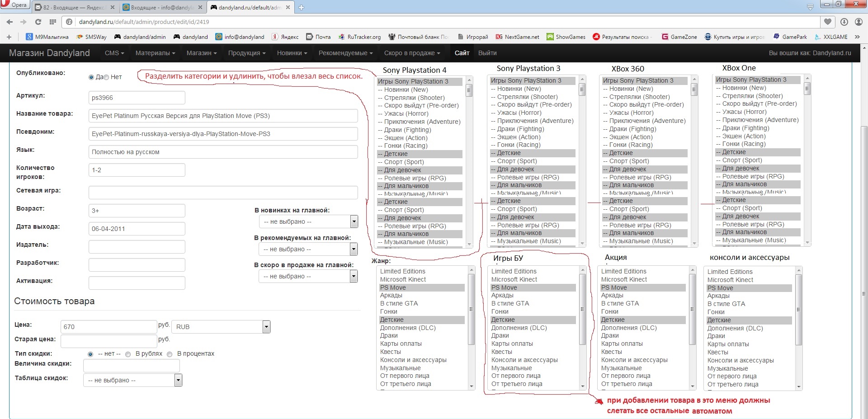Close the '82 · Входящие — Яндекс' tab
The height and width of the screenshot is (419, 868).
[x=113, y=7]
